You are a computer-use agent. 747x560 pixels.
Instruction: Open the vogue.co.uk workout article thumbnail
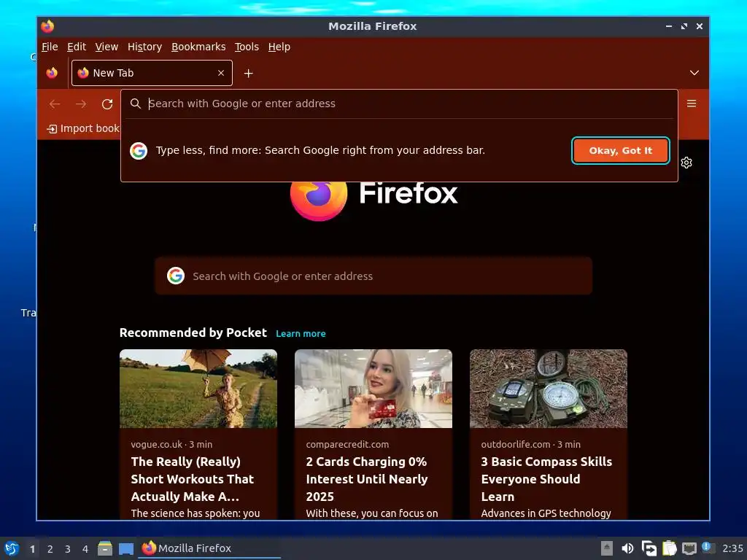tap(198, 389)
